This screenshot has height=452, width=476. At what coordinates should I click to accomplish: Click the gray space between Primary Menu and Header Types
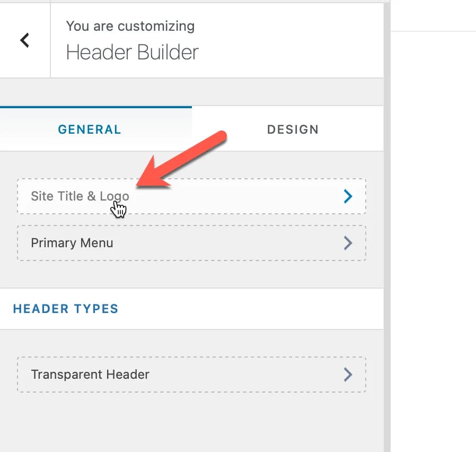pos(191,275)
